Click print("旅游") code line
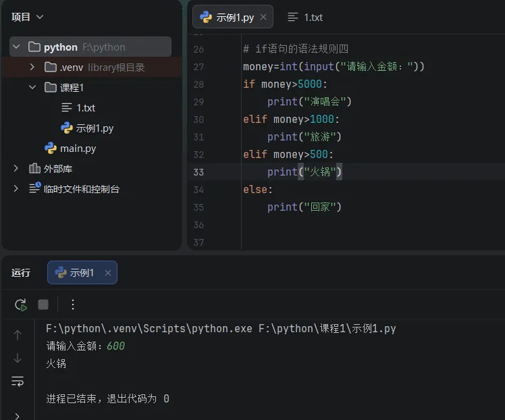Image resolution: width=505 pixels, height=420 pixels. (x=304, y=137)
